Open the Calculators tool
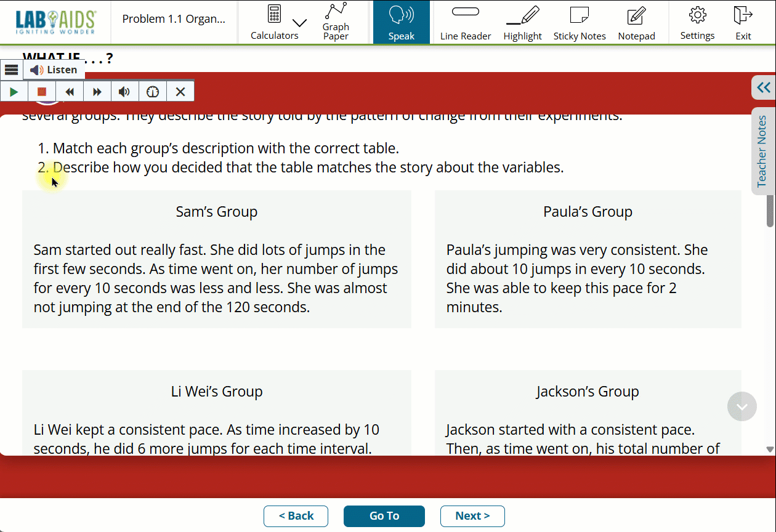Image resolution: width=776 pixels, height=532 pixels. 274,22
